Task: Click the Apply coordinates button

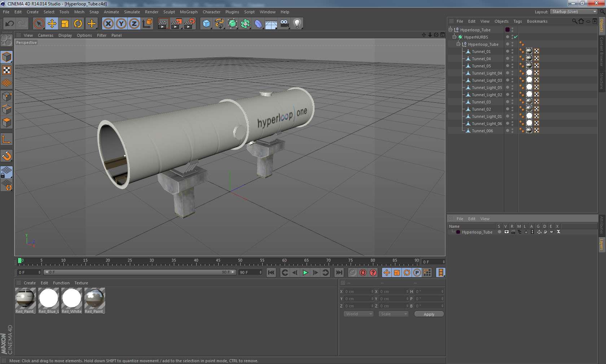Action: (x=429, y=314)
